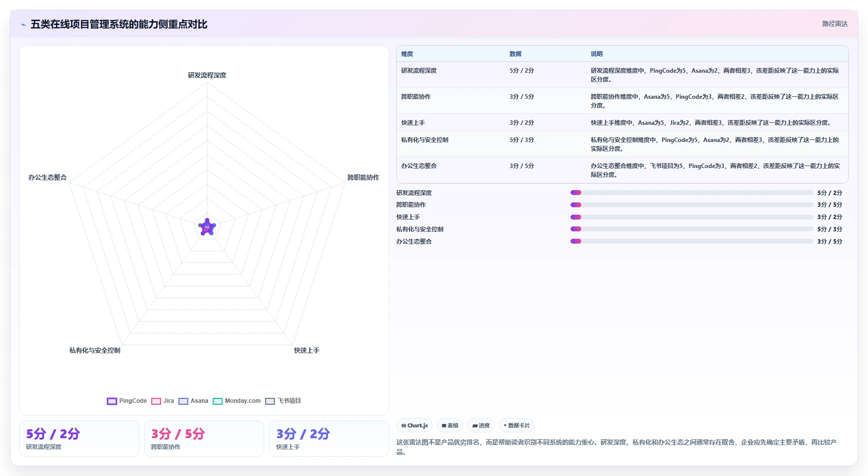The width and height of the screenshot is (868, 476).
Task: Click the 办公生态整合 progress bar
Action: pos(692,241)
